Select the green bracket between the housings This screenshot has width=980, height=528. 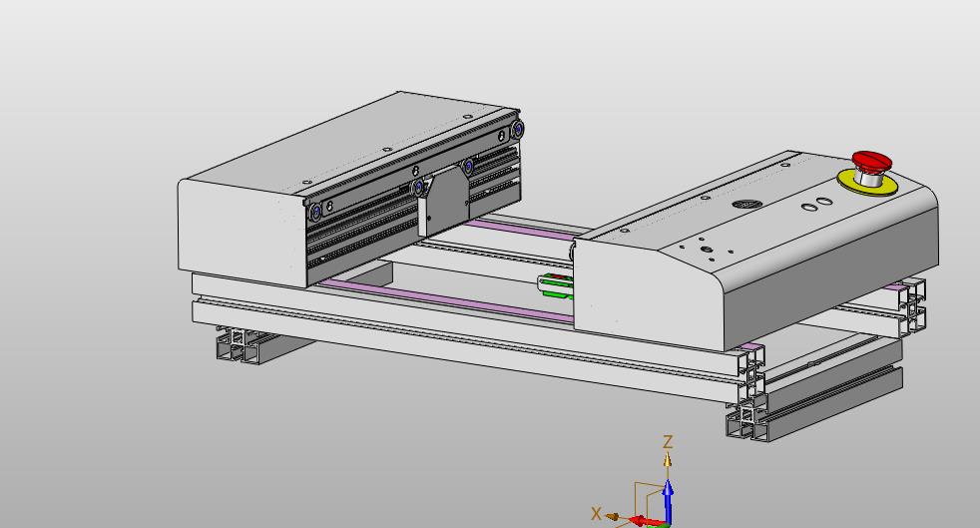558,286
